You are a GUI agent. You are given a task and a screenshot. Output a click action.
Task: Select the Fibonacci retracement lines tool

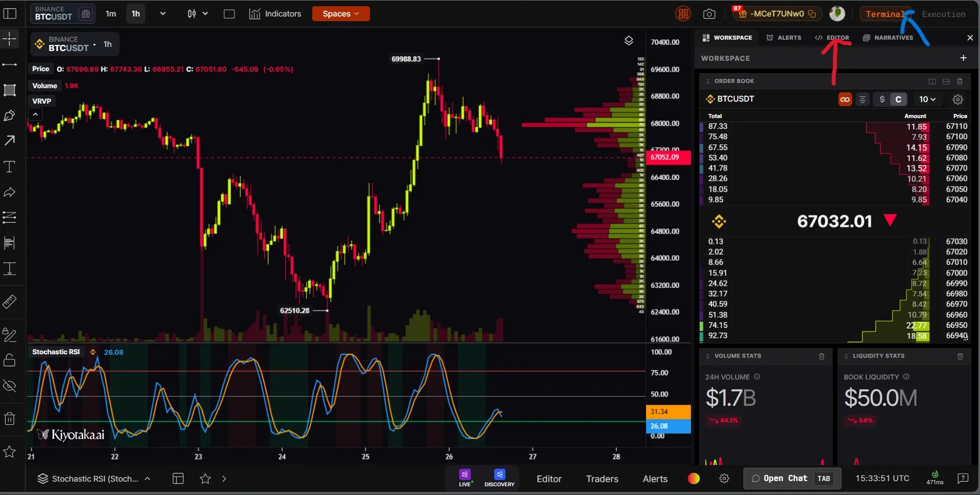pos(10,218)
